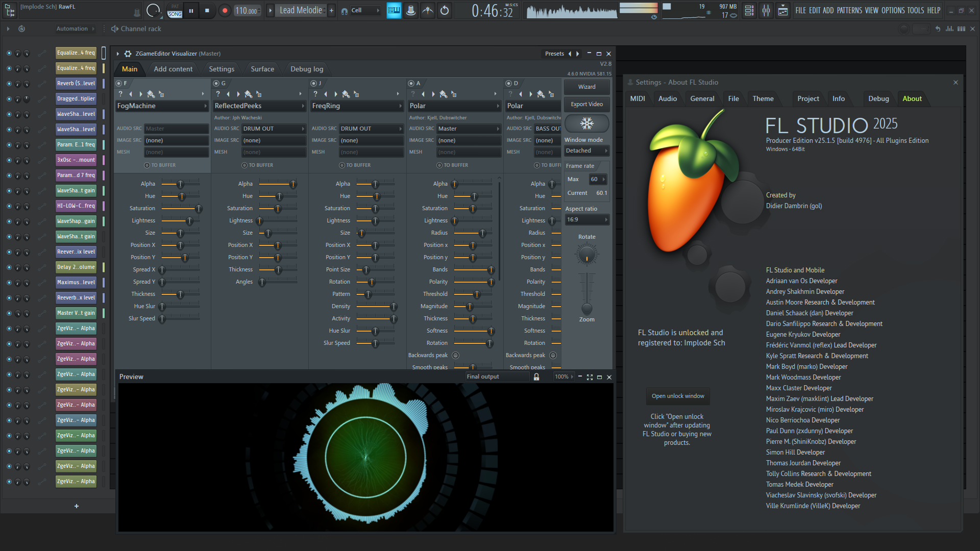Open layer A audio source Master dropdown

pyautogui.click(x=469, y=129)
